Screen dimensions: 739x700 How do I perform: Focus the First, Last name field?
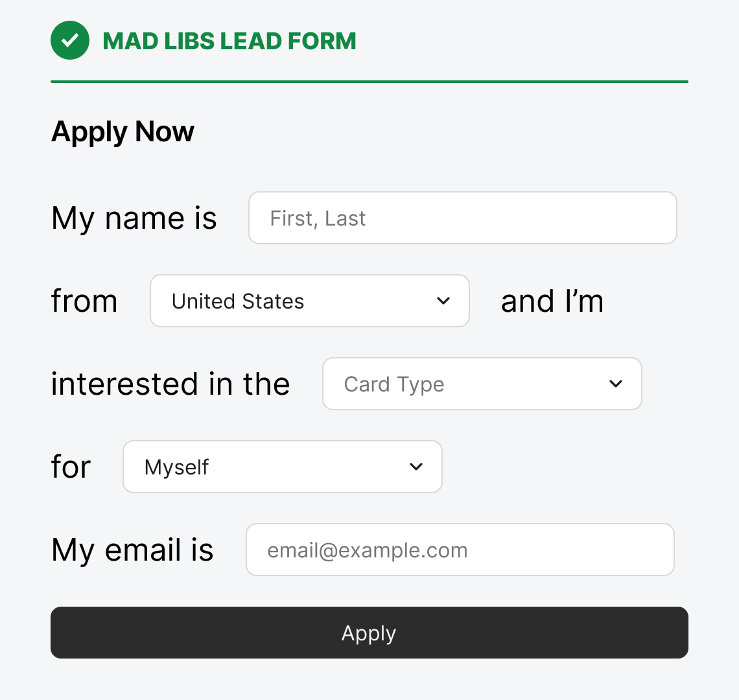pyautogui.click(x=462, y=218)
